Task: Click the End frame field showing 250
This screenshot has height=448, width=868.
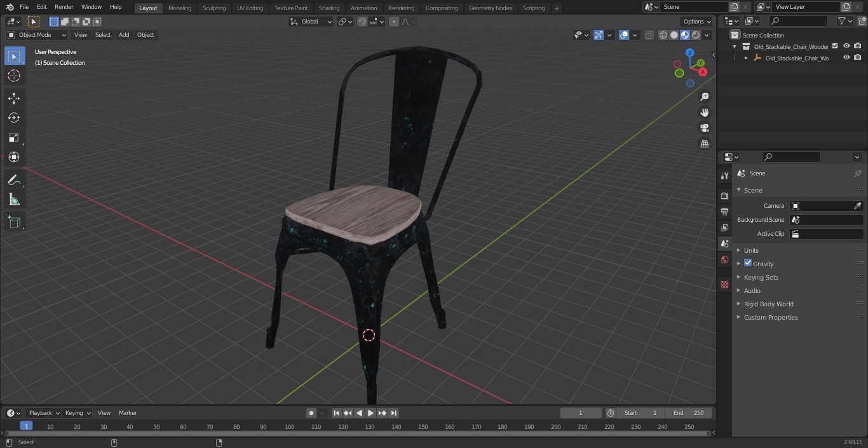Action: [689, 413]
